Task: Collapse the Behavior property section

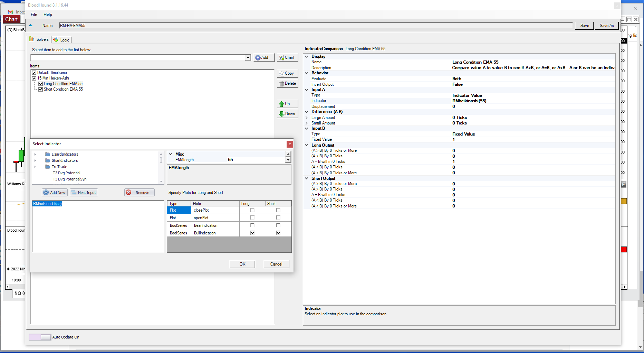Action: 307,73
